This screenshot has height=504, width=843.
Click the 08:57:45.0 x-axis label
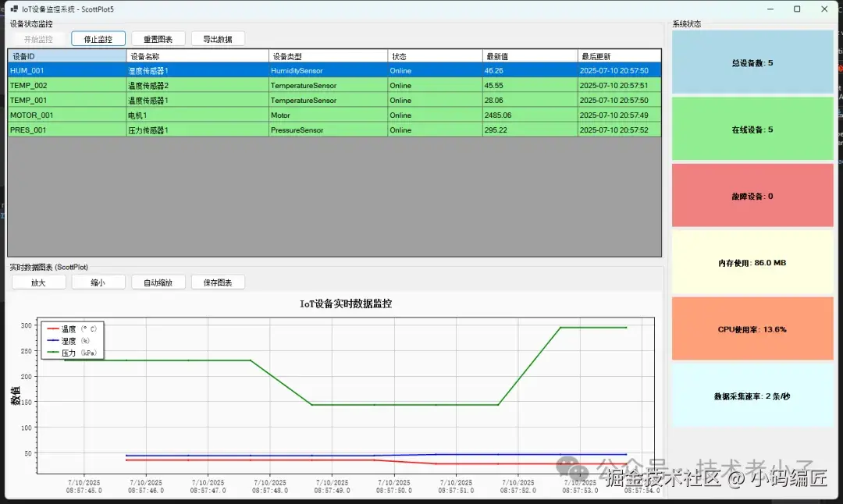(x=84, y=487)
